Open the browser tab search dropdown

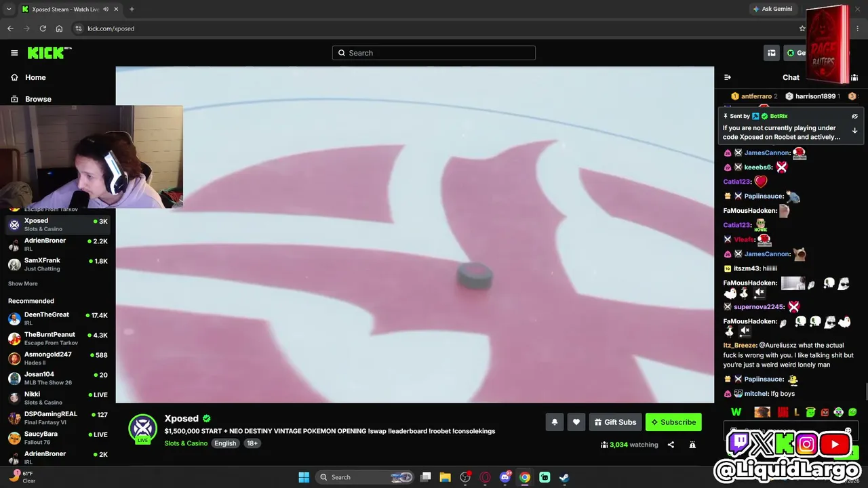[9, 9]
